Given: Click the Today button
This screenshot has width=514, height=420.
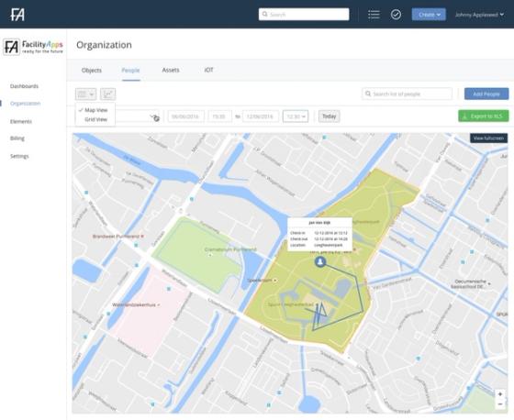Looking at the screenshot, I should point(330,116).
